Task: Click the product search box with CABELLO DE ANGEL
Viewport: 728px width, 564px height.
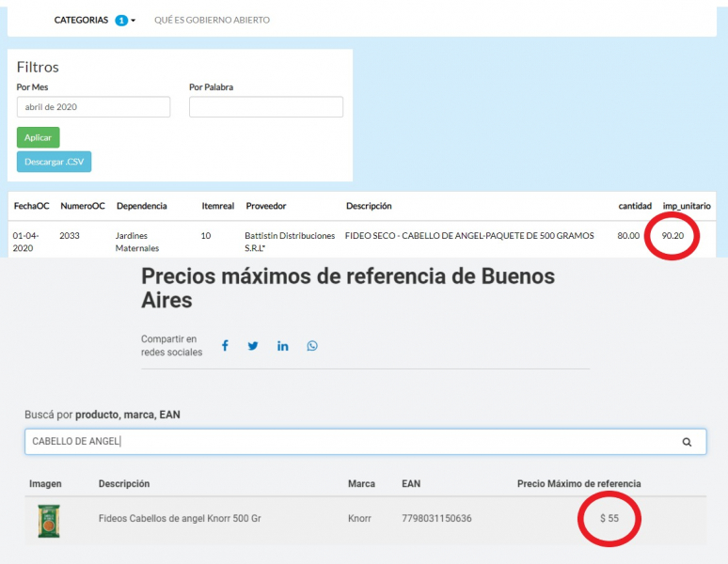Action: (x=365, y=442)
